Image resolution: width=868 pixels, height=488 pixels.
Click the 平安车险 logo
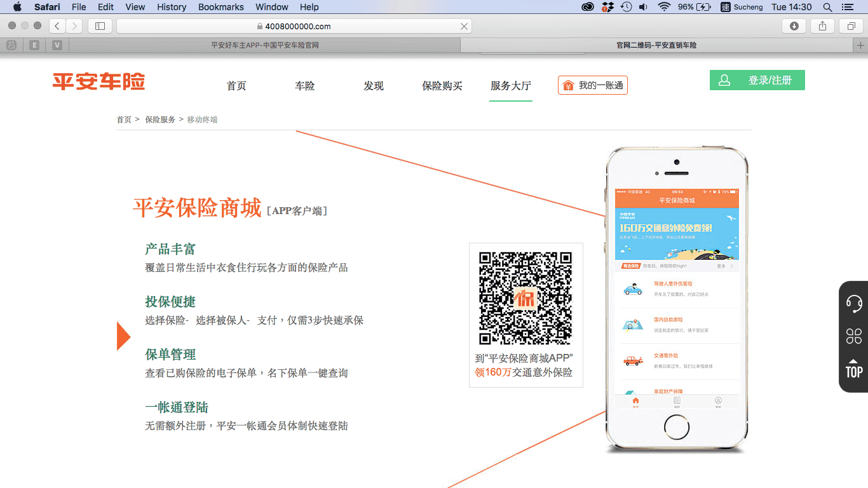[98, 81]
